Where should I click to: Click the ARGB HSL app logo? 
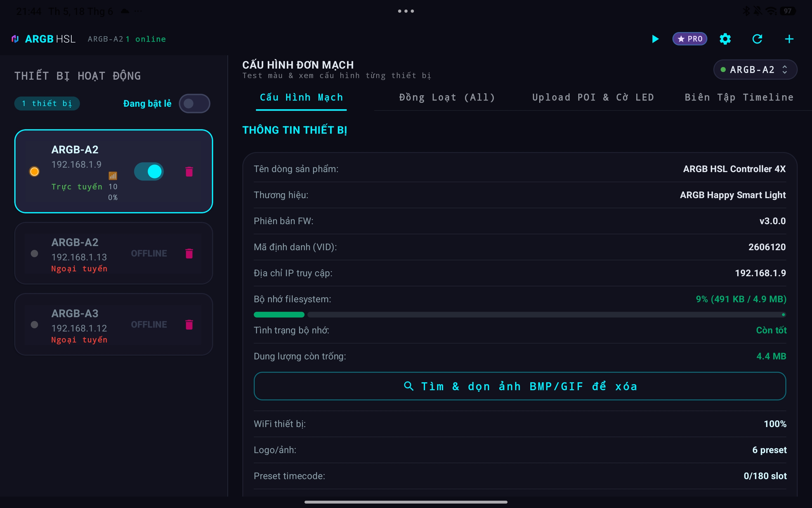tap(15, 39)
